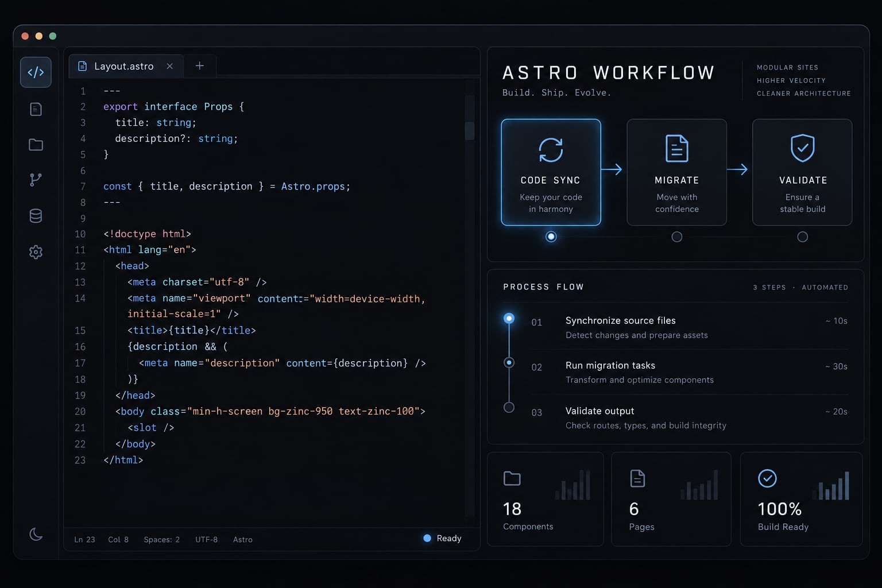Select the Validate step card

click(x=802, y=172)
